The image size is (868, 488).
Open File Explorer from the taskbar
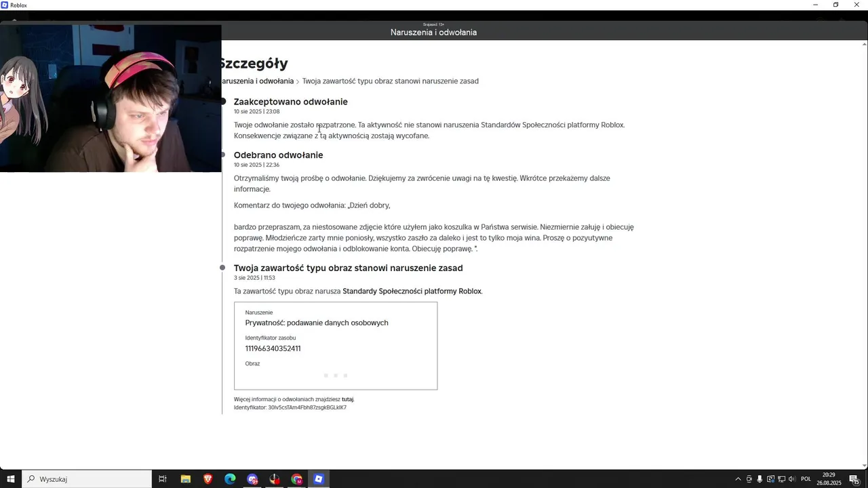(x=185, y=479)
